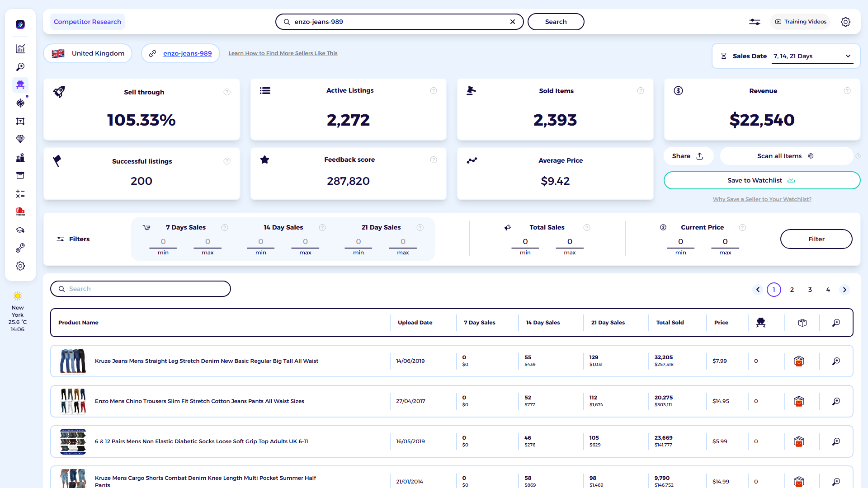Open Why Save a Seller to Watchlist link

pyautogui.click(x=762, y=199)
